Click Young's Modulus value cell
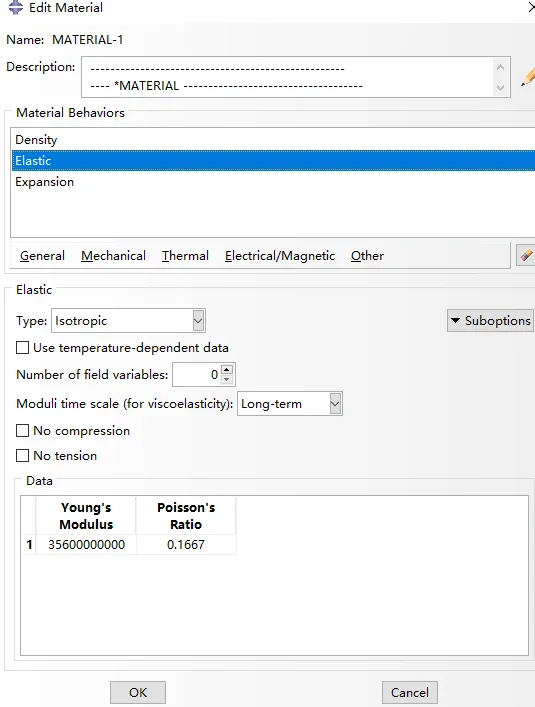Viewport: 535px width, 707px height. [86, 545]
